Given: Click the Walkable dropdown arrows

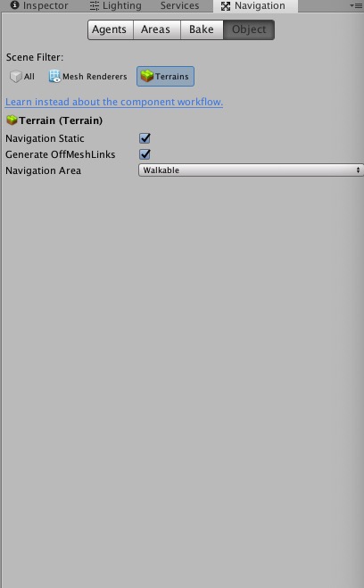Looking at the screenshot, I should pyautogui.click(x=358, y=170).
